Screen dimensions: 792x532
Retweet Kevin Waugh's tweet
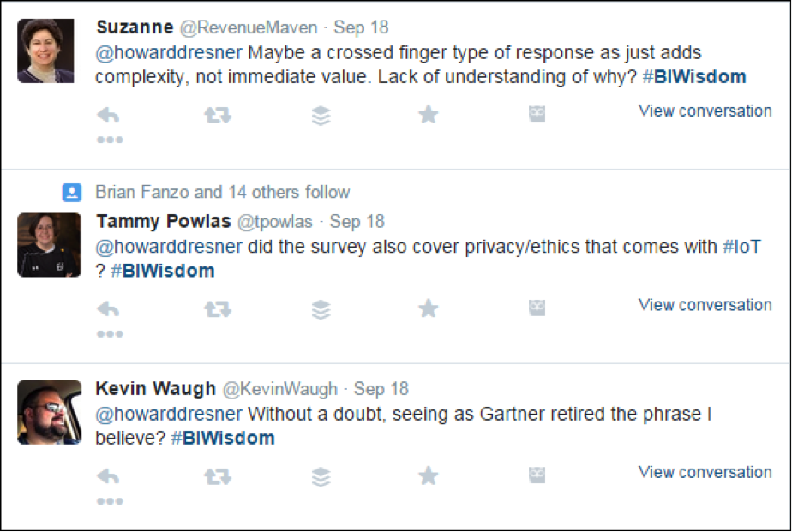[218, 476]
